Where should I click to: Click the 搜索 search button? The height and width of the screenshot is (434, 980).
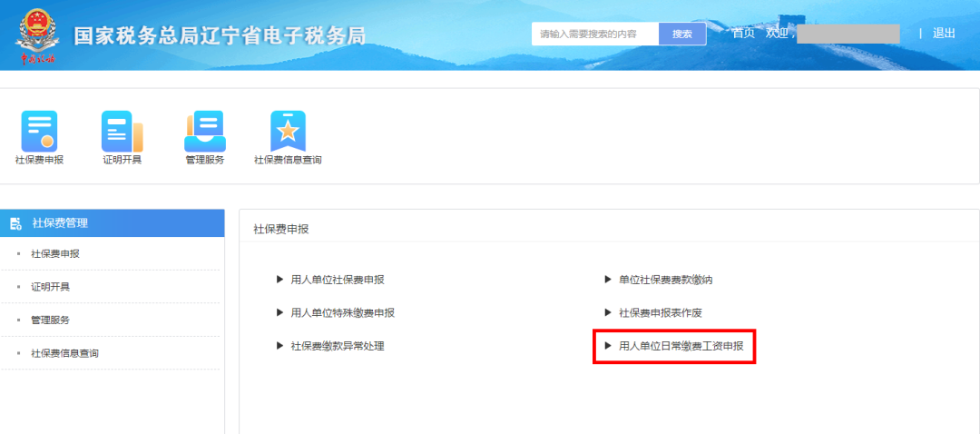point(681,34)
